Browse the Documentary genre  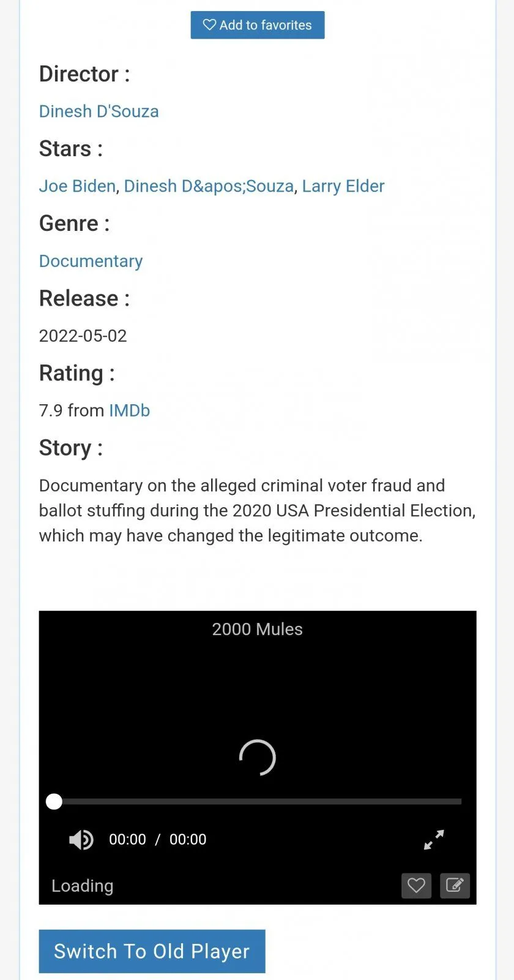click(x=91, y=261)
